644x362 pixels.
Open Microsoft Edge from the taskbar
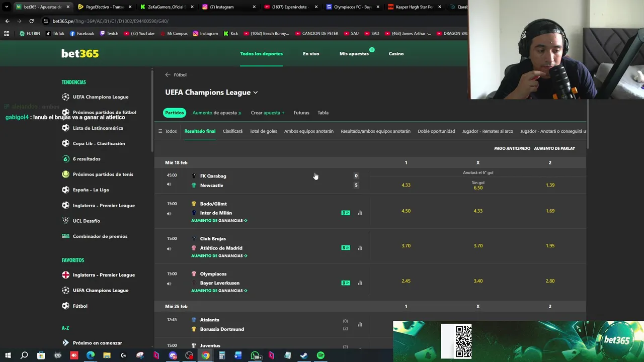[x=91, y=355]
